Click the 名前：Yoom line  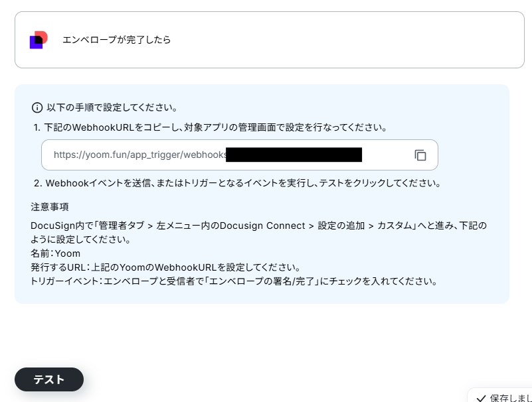tap(56, 253)
